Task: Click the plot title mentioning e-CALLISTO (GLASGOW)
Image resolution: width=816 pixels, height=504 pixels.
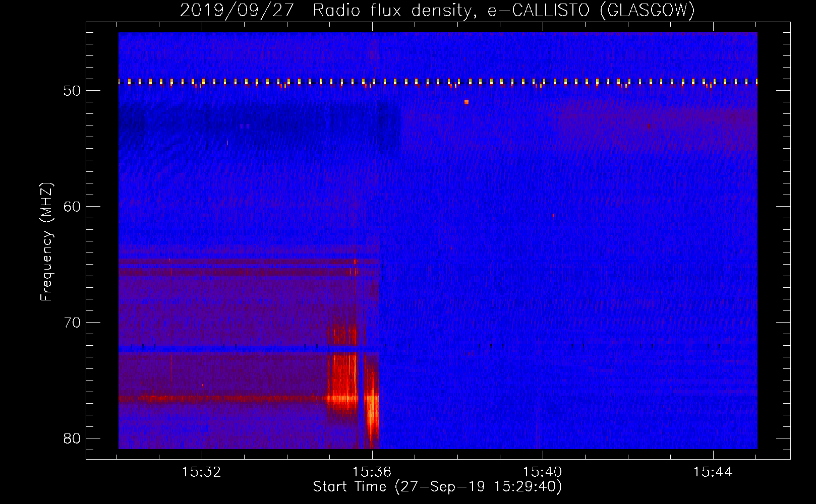Action: pos(437,10)
